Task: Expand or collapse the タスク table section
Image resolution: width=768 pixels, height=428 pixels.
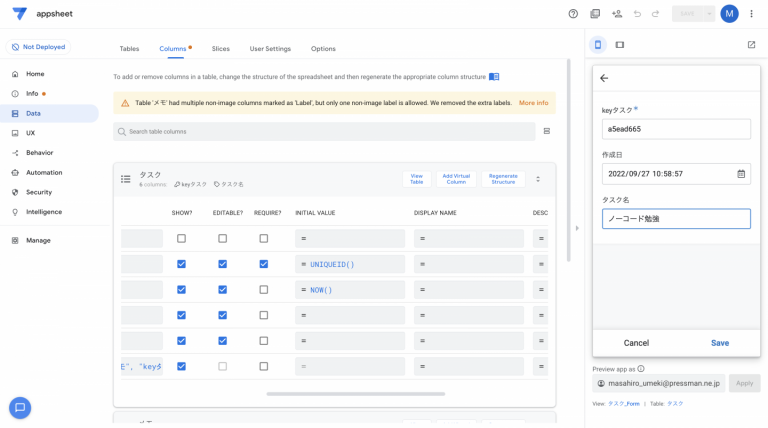Action: (x=538, y=179)
